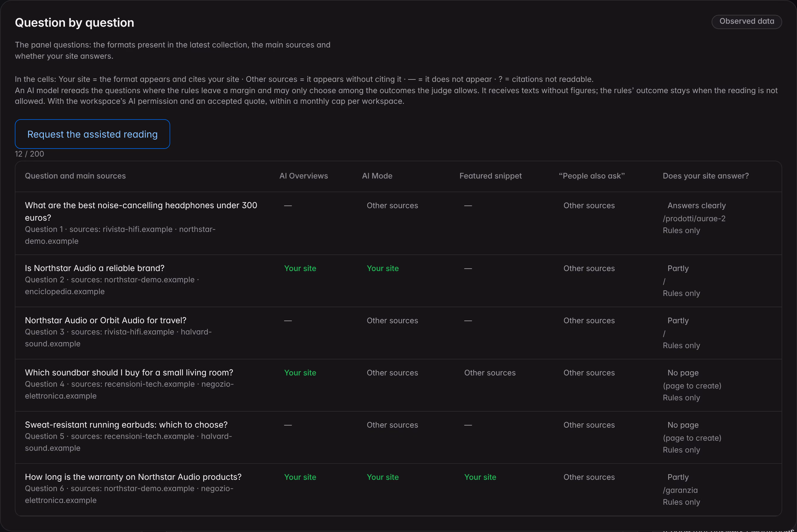Screen dimensions: 797x532
Task: Select the sweat-resistant running earbuds question
Action: 126,425
